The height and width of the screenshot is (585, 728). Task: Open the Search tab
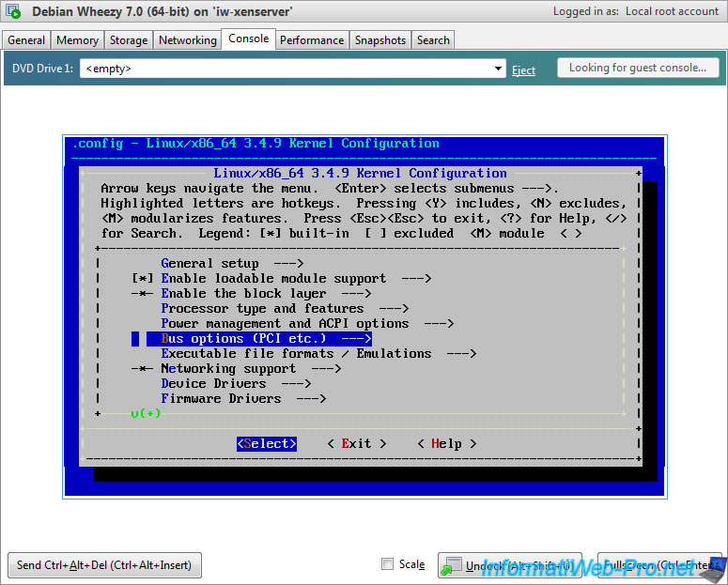pyautogui.click(x=433, y=40)
